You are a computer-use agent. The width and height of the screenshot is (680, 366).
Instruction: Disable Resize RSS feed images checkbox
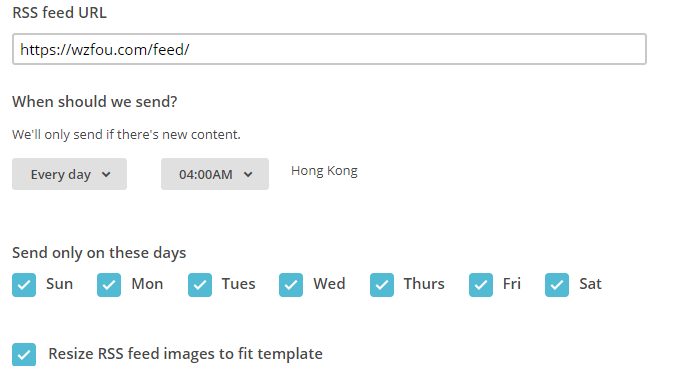(x=24, y=355)
